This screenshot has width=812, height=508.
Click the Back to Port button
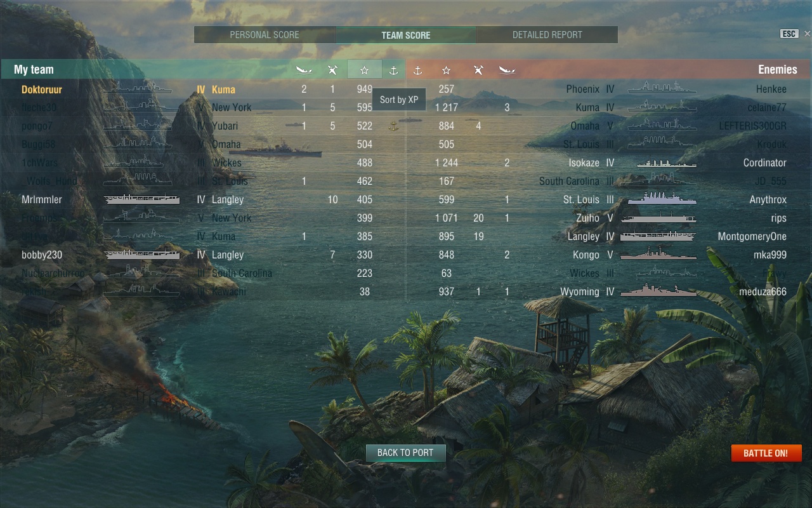click(x=405, y=453)
